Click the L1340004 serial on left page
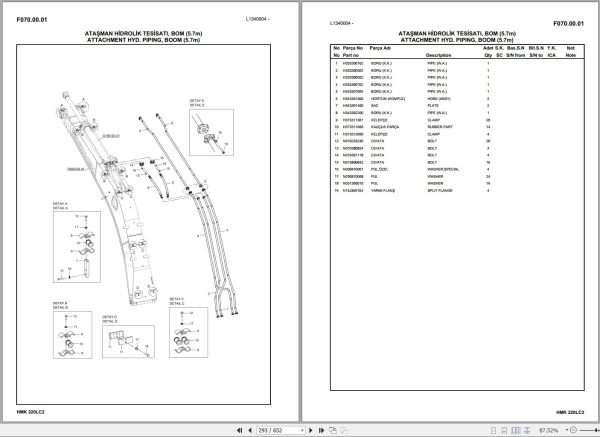 [x=257, y=19]
